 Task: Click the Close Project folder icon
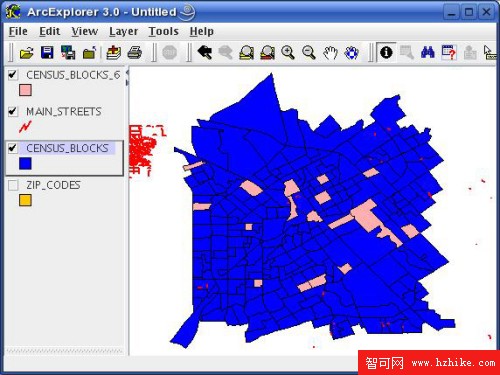tap(89, 53)
